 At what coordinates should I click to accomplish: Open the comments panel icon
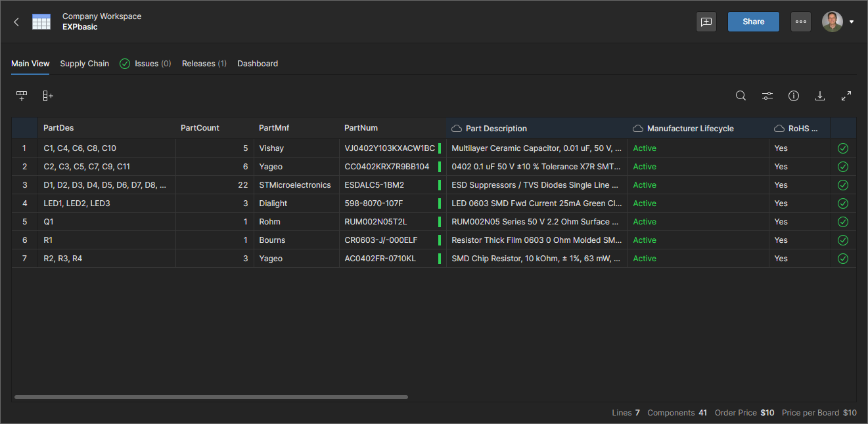coord(706,22)
